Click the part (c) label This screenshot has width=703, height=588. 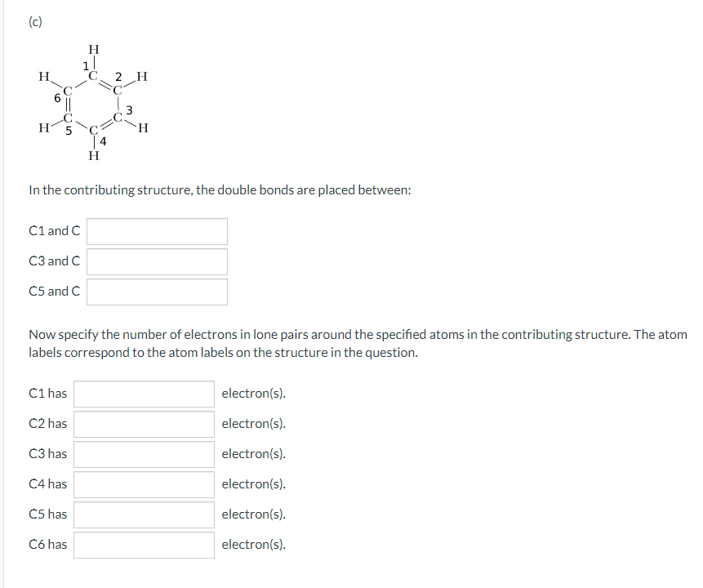coord(34,22)
